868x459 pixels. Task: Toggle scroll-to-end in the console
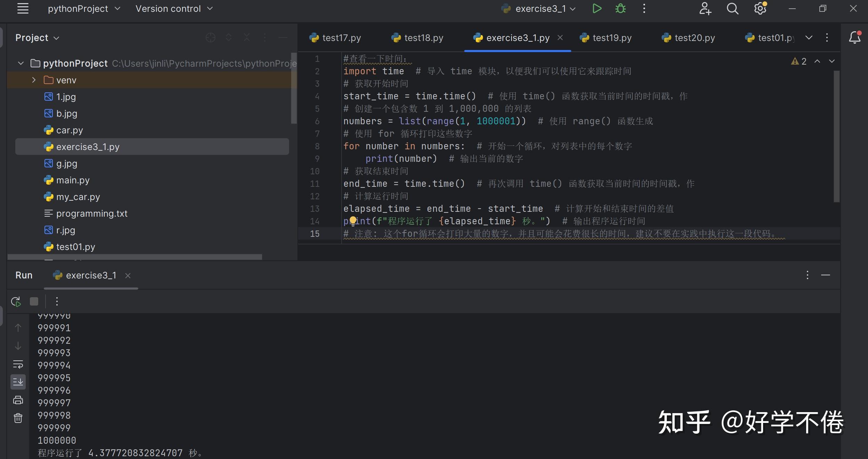(x=18, y=382)
